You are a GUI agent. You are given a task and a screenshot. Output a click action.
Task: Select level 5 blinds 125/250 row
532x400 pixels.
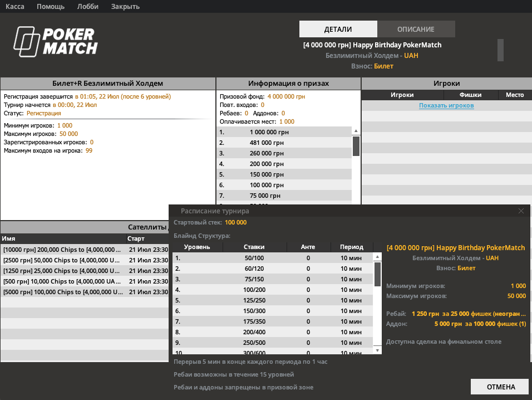273,300
